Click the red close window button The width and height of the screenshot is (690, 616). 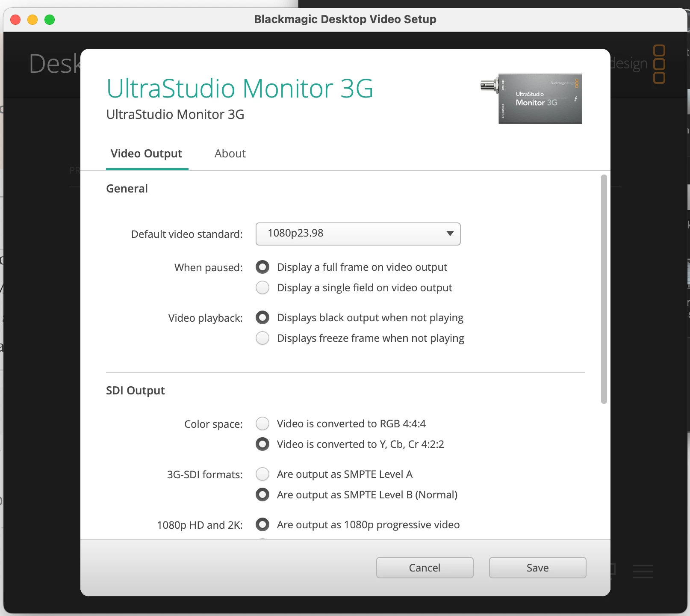click(15, 20)
